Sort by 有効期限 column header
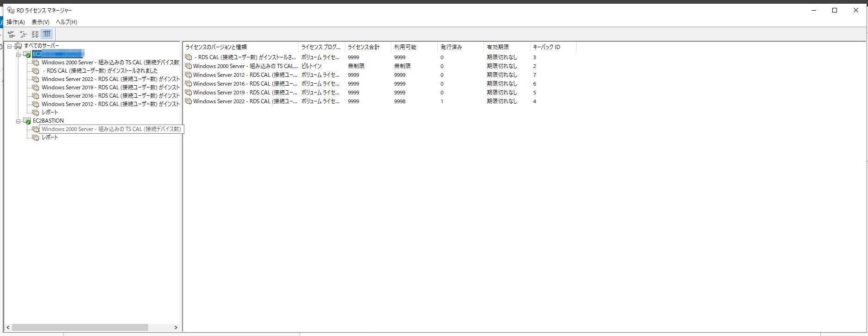Image resolution: width=868 pixels, height=336 pixels. (x=507, y=47)
